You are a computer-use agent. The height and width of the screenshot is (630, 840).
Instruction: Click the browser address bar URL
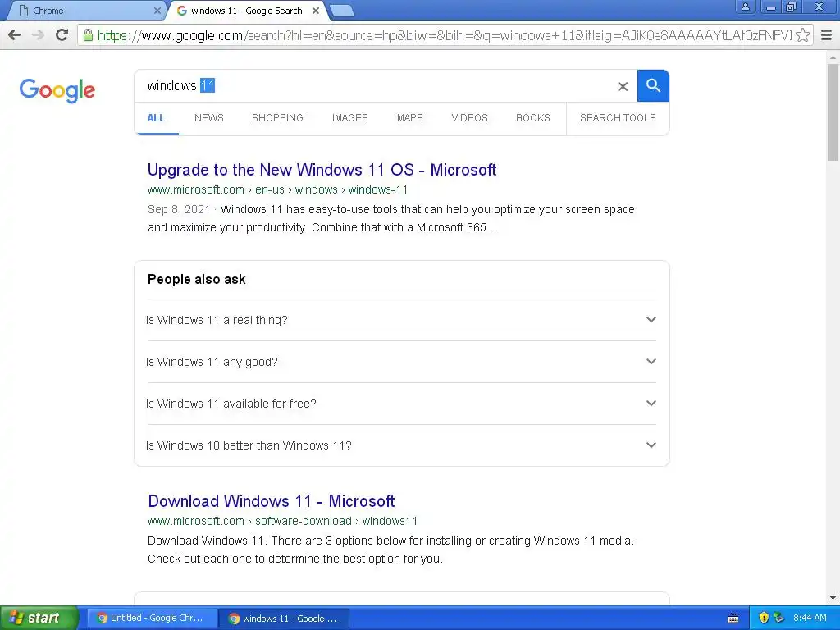(x=445, y=35)
